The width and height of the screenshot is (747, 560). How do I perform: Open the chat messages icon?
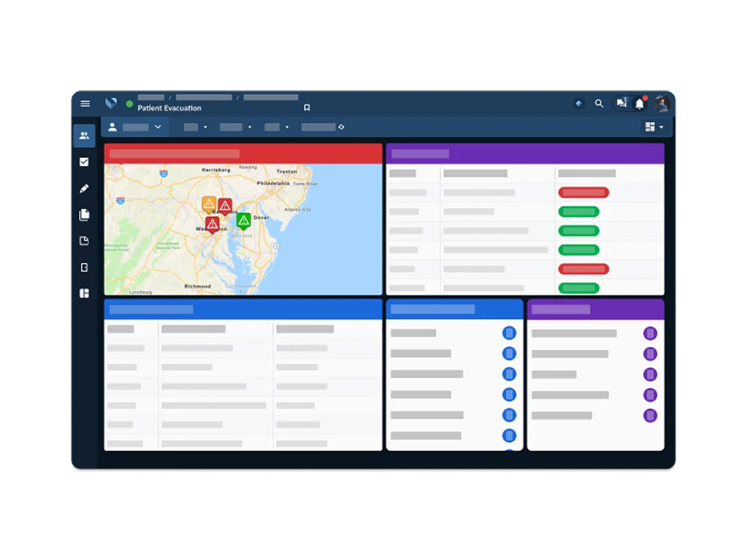click(621, 103)
